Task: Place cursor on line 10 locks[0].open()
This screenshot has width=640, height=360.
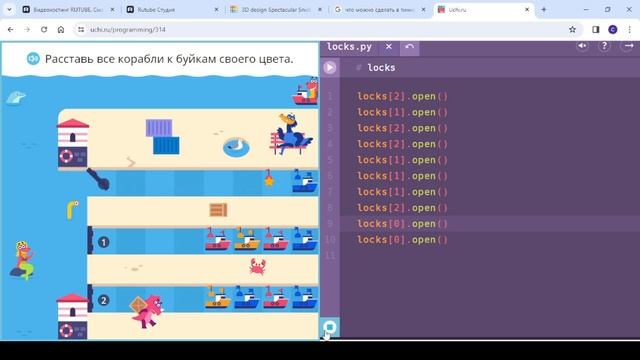Action: [x=402, y=240]
